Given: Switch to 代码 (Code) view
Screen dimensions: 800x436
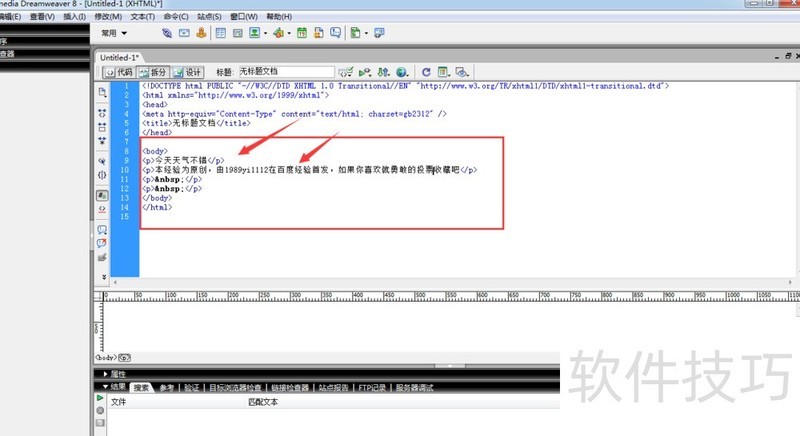Looking at the screenshot, I should tap(119, 72).
